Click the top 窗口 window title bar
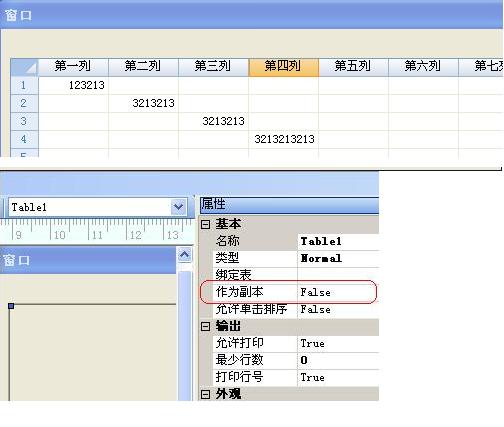 252,15
